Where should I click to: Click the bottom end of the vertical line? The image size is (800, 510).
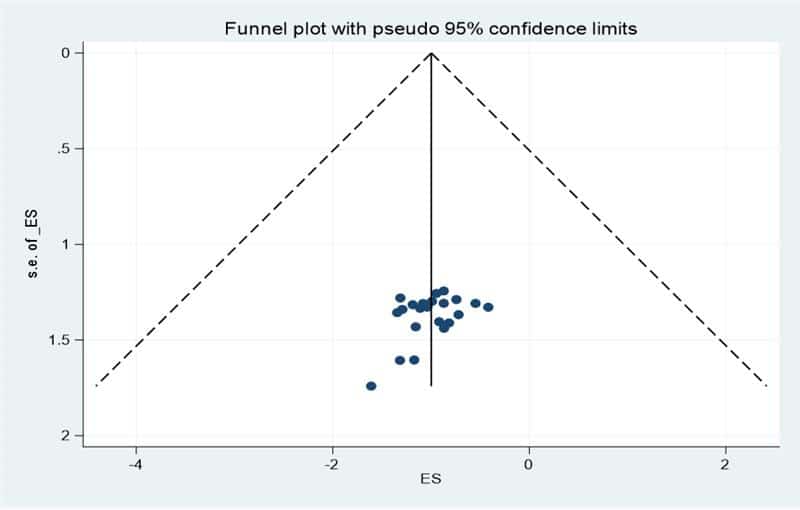pos(431,385)
